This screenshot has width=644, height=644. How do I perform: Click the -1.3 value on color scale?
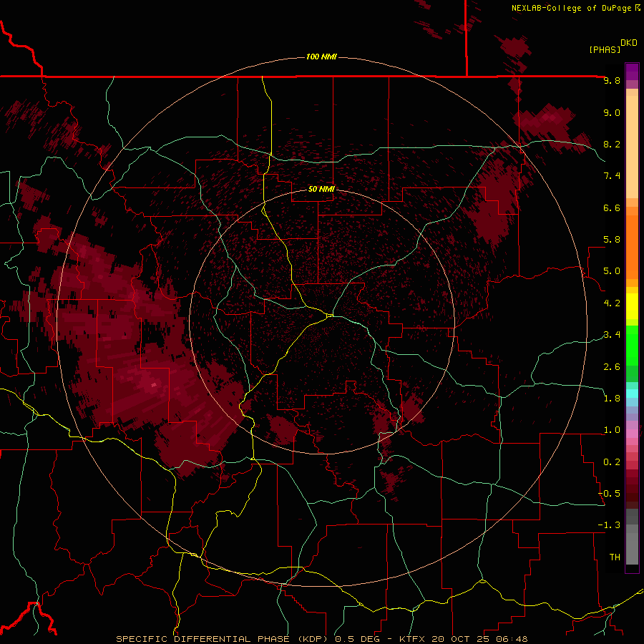pos(609,525)
